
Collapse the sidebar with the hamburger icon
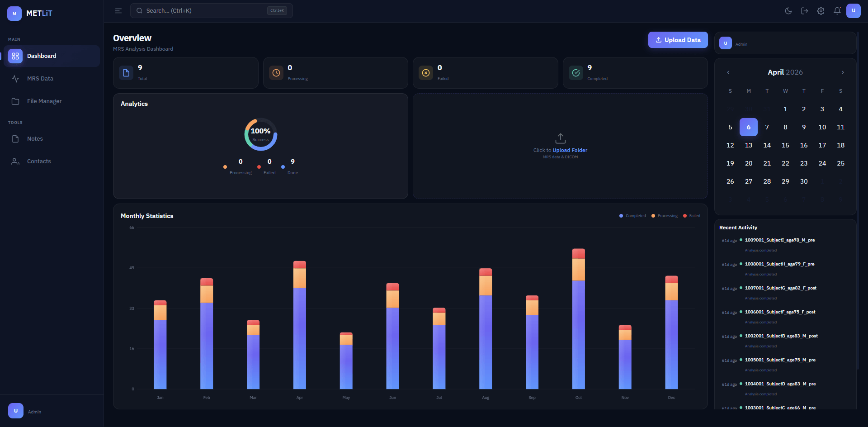(118, 10)
